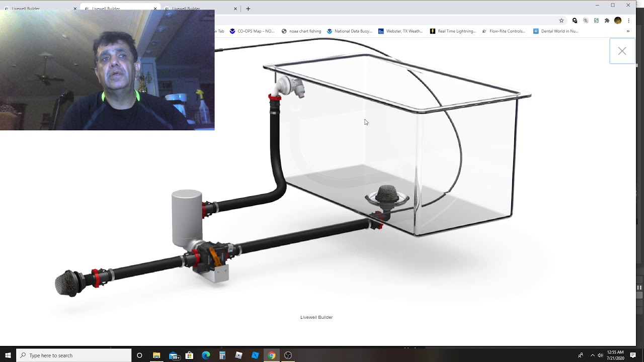Launch Microsoft Edge from the taskbar
This screenshot has width=644, height=362.
click(x=206, y=355)
